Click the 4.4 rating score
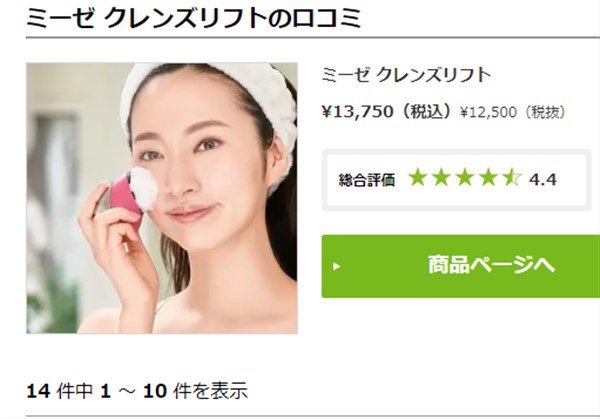This screenshot has height=419, width=600. 543,179
